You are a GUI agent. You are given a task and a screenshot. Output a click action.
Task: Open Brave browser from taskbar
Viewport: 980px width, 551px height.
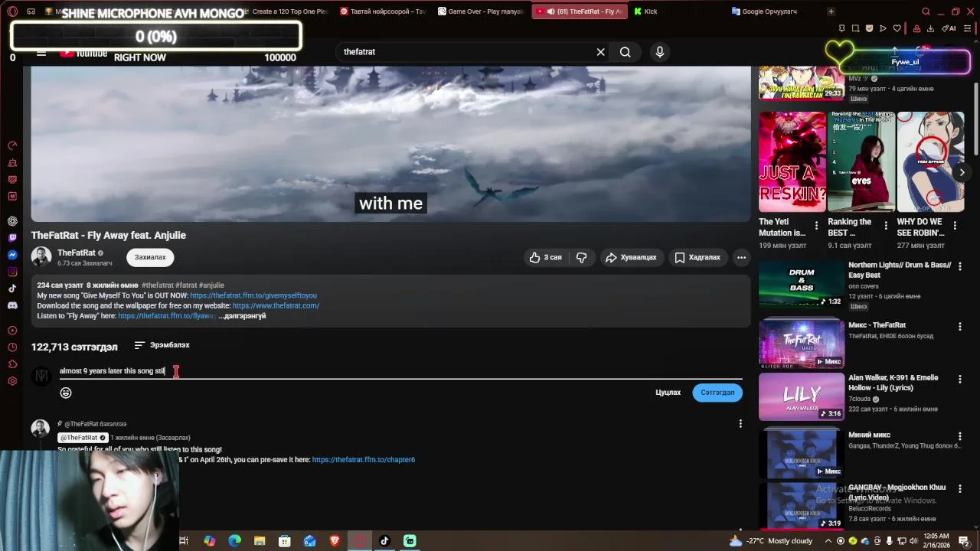click(x=335, y=541)
